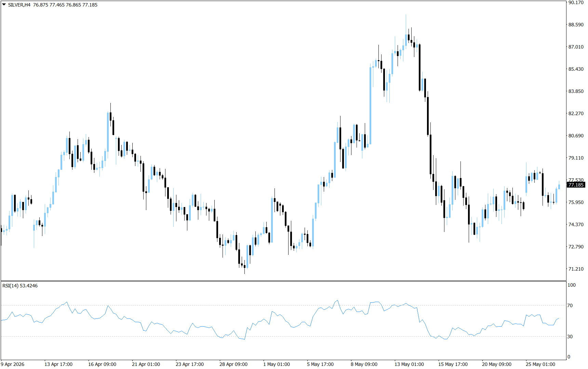This screenshot has height=369, width=588.
Task: Click the OHLC values 76.875 77.465 76.865 77.185
Action: 65,5
